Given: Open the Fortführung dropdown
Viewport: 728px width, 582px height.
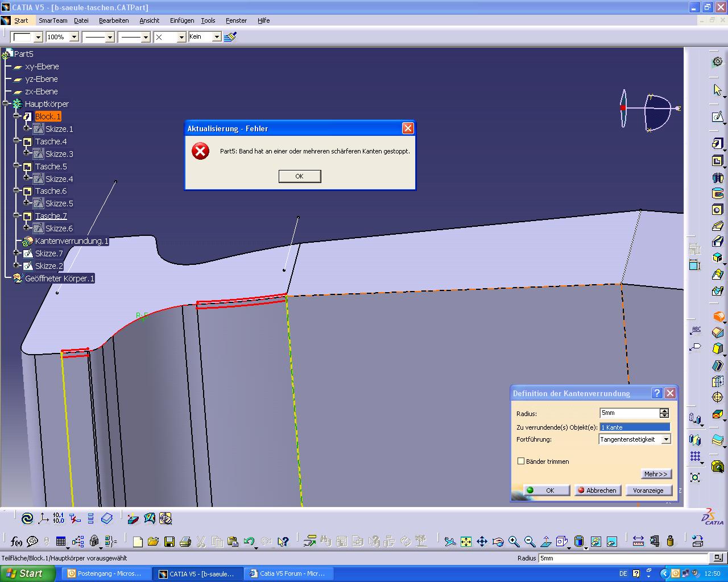Looking at the screenshot, I should coord(666,439).
